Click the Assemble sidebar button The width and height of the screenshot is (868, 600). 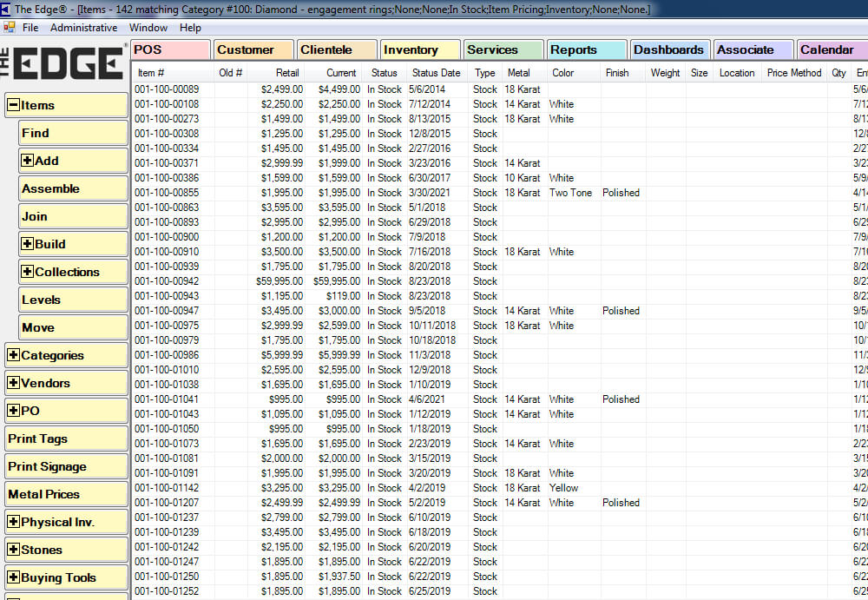tap(73, 188)
